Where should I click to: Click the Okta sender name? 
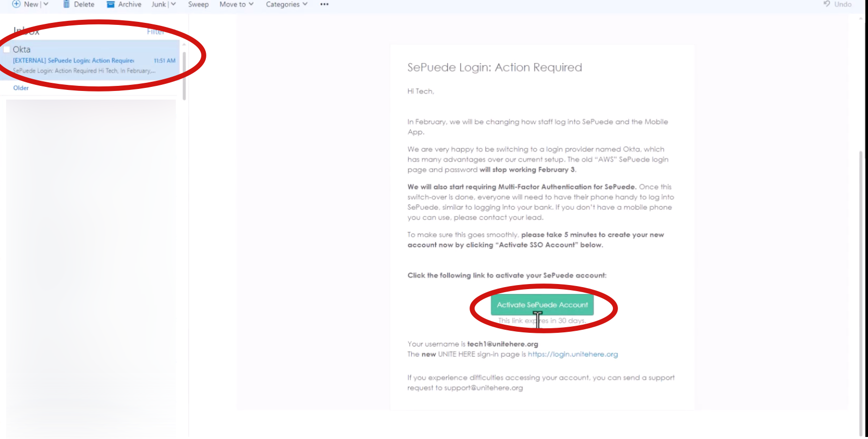coord(22,49)
